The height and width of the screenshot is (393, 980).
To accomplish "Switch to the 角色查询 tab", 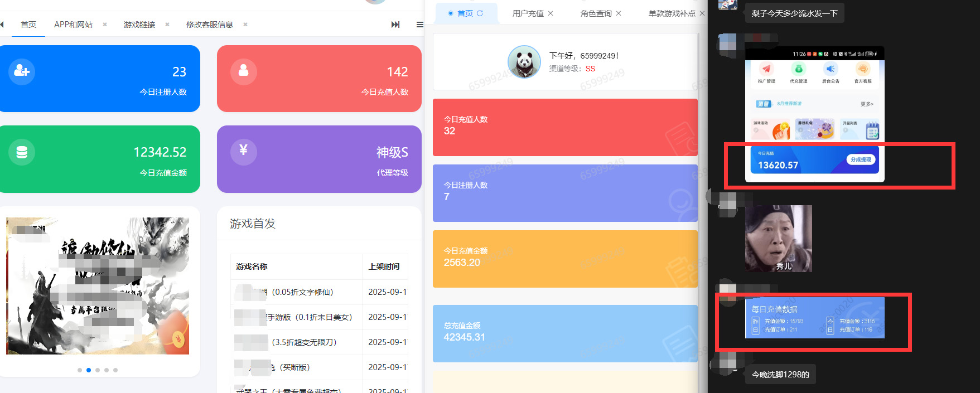I will (x=596, y=13).
